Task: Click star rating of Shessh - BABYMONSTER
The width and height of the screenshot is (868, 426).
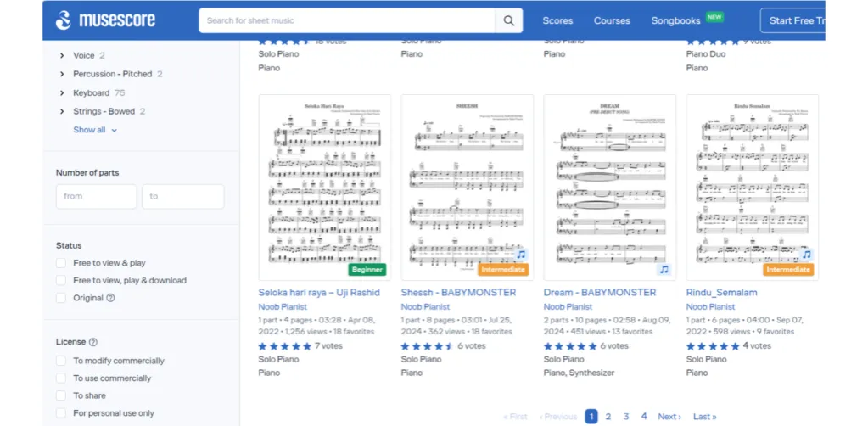Action: pos(428,346)
